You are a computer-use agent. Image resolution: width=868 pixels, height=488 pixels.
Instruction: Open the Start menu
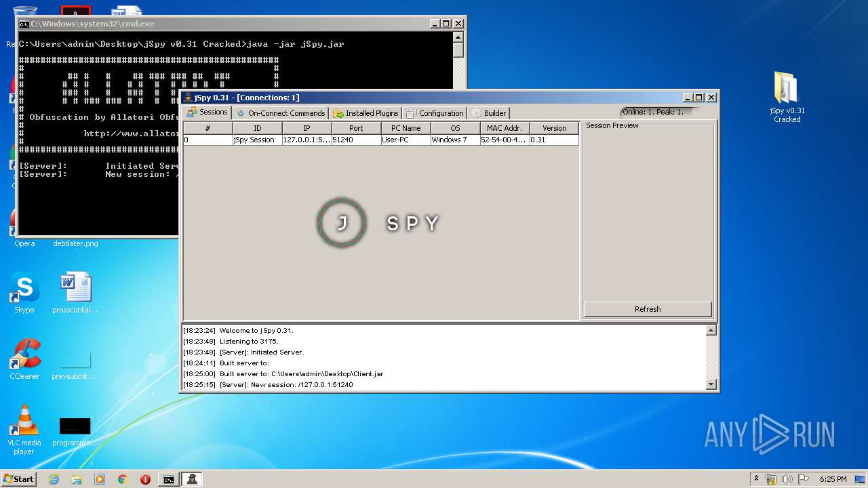coord(19,479)
